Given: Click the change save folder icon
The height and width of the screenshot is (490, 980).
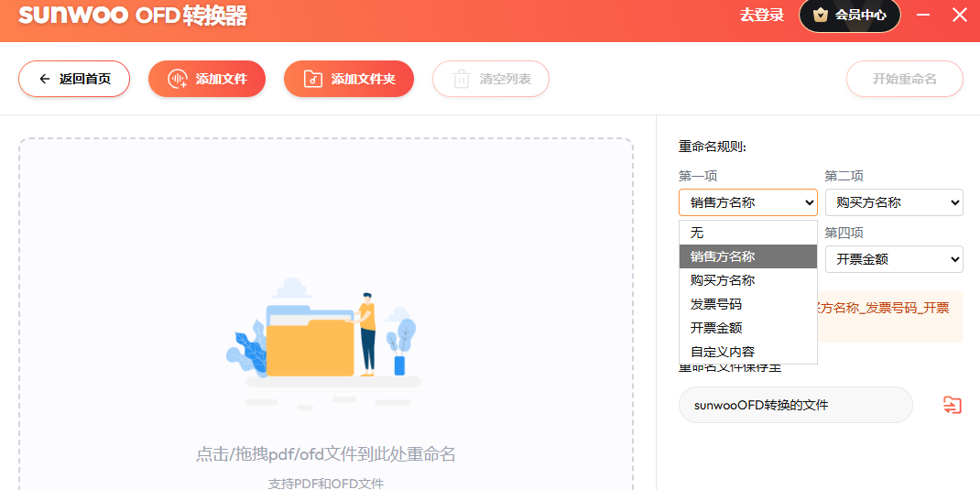Looking at the screenshot, I should [x=953, y=405].
